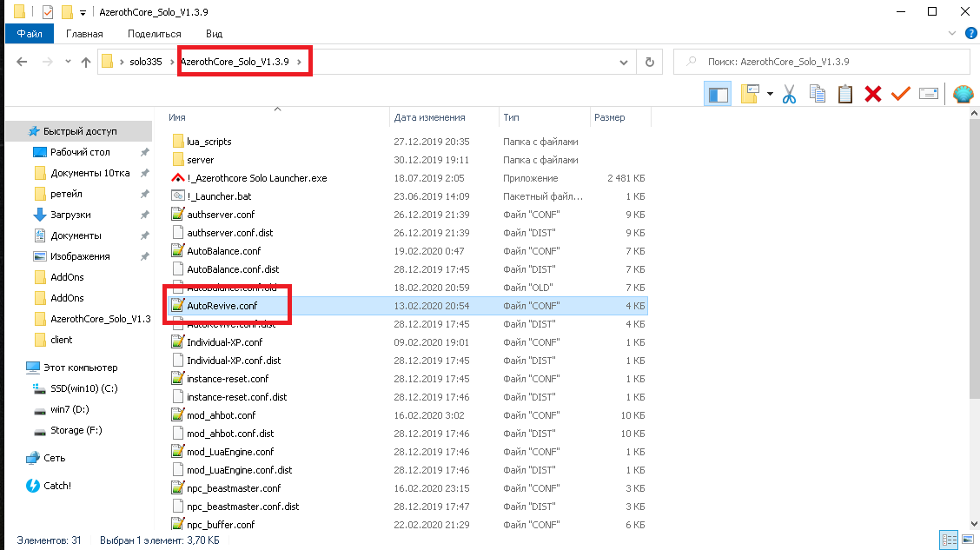The height and width of the screenshot is (550, 980).
Task: Click the Сеть network icon
Action: (32, 458)
